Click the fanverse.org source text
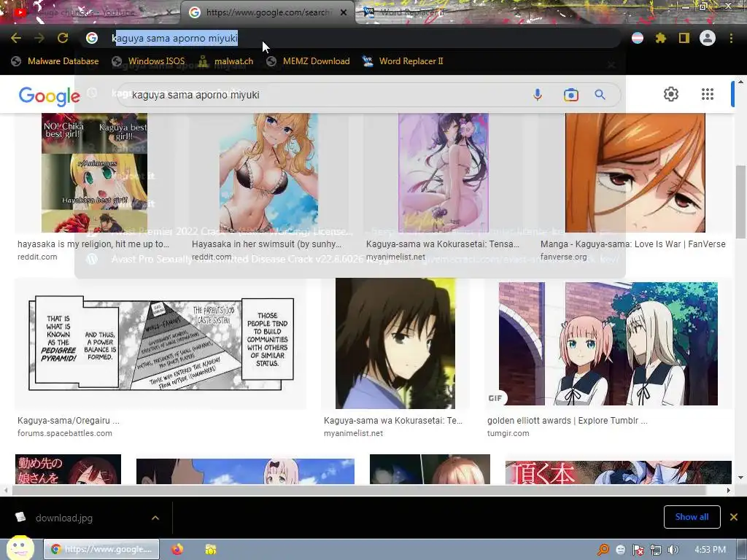Viewport: 747px width, 560px height. (564, 257)
